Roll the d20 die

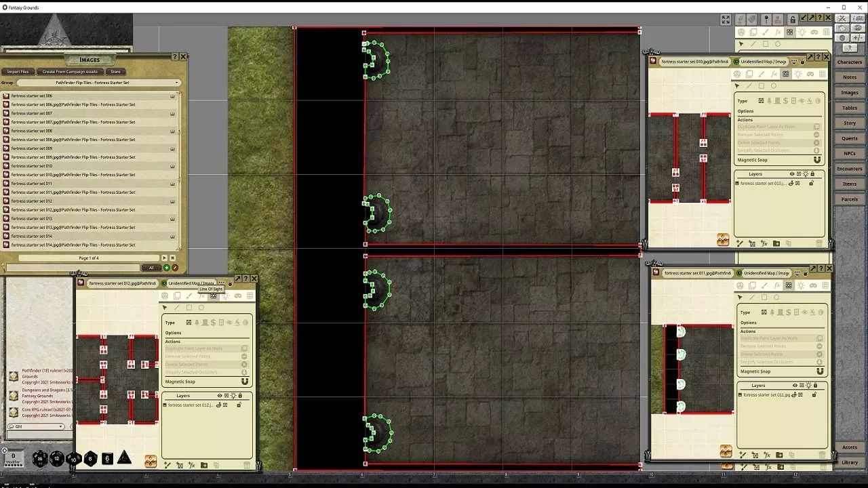pos(40,459)
